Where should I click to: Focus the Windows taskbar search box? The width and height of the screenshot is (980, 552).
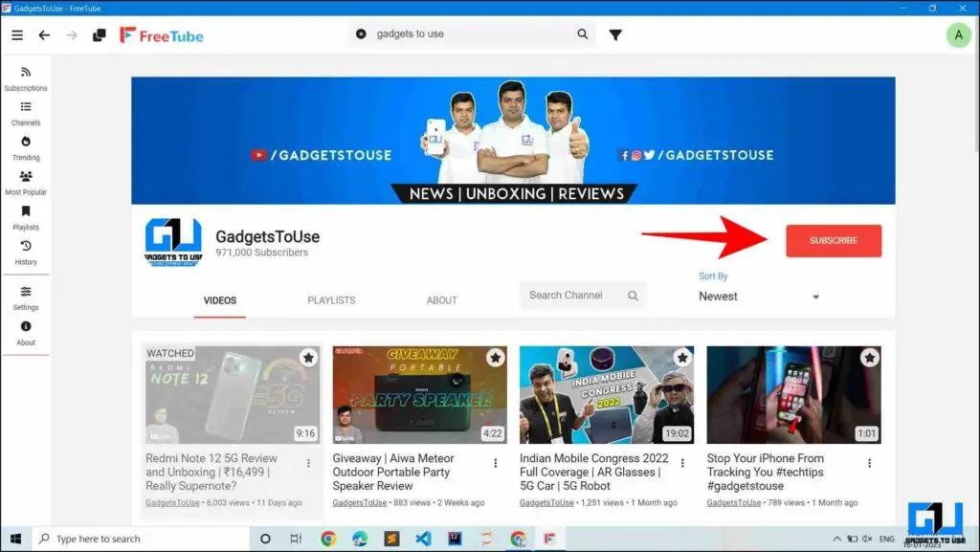pos(141,539)
